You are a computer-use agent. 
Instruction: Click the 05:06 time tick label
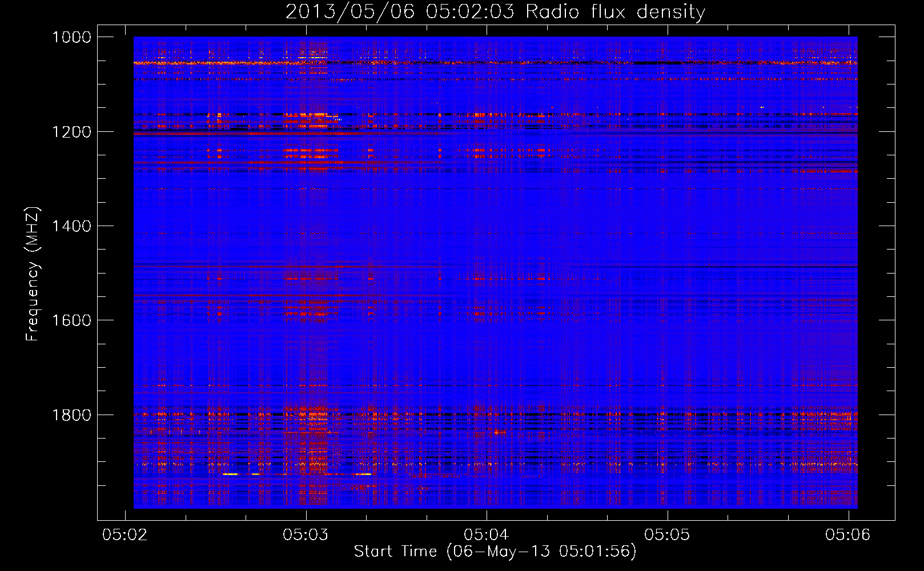(848, 534)
